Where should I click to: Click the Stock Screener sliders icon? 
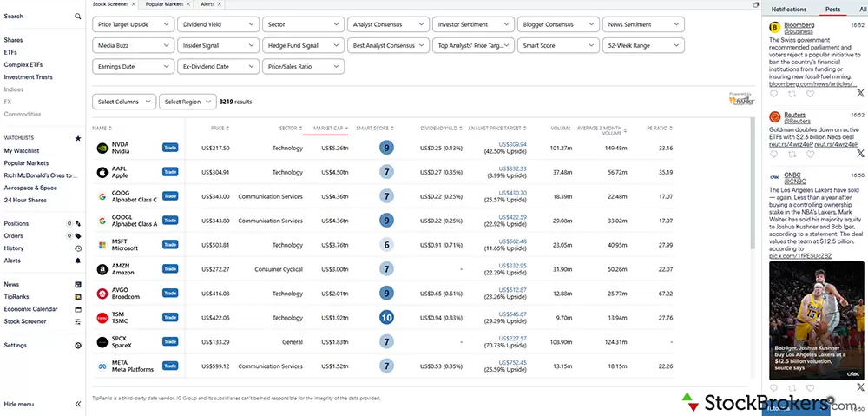78,321
